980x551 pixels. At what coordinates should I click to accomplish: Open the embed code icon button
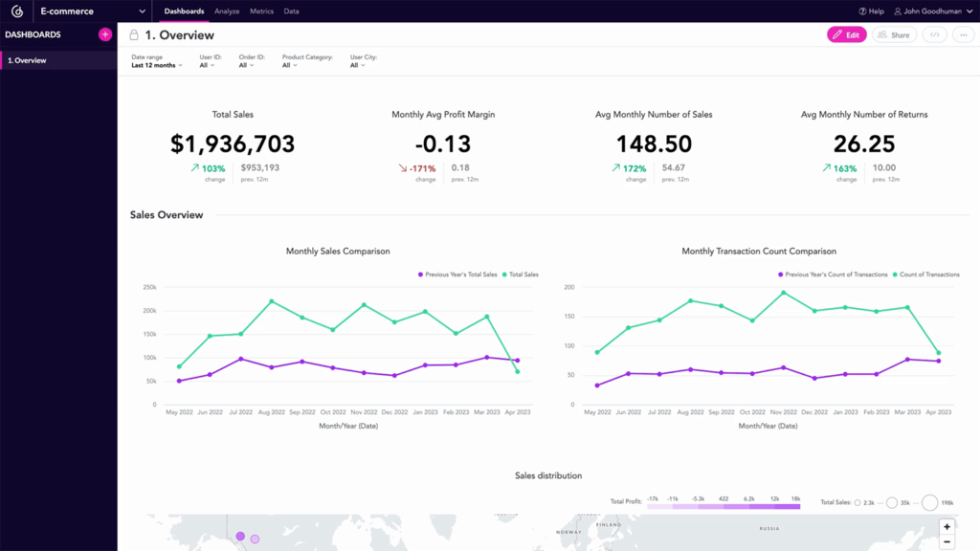coord(934,35)
